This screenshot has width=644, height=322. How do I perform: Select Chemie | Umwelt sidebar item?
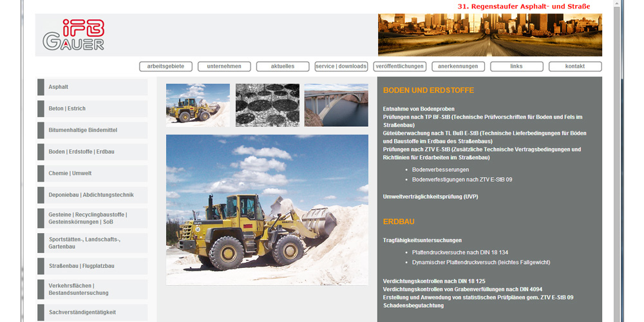tap(92, 173)
